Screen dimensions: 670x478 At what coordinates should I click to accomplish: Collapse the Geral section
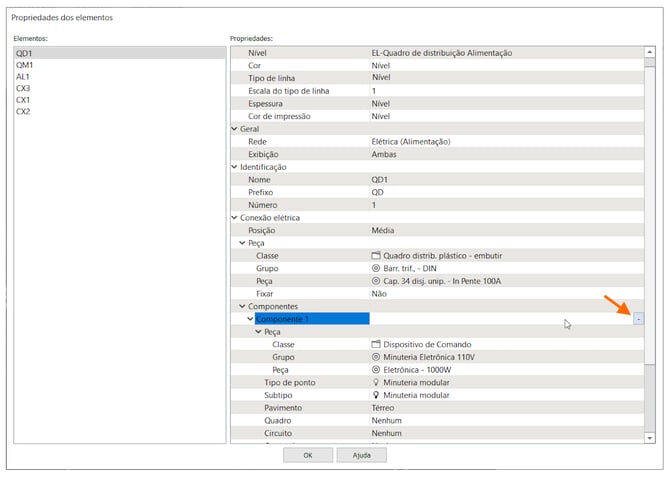[235, 129]
